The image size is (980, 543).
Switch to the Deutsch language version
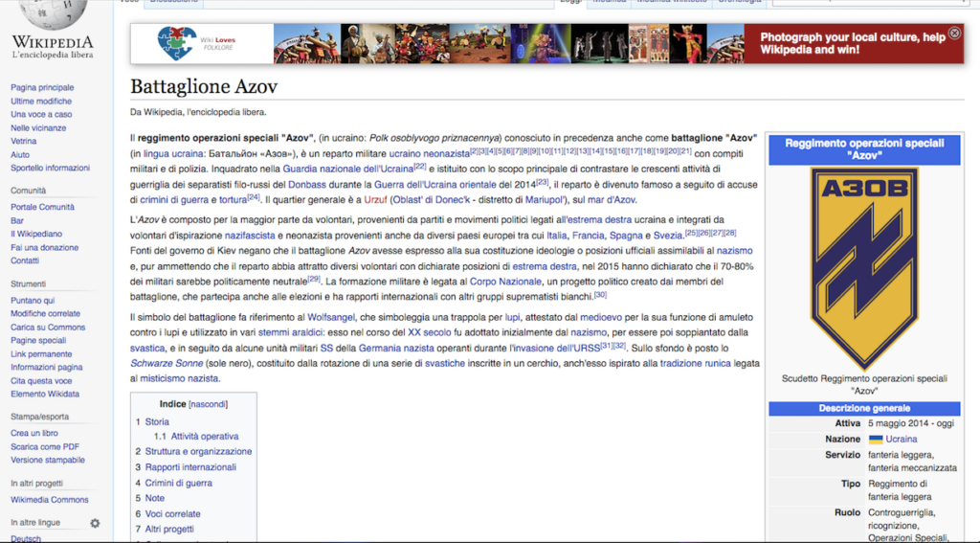pos(26,538)
